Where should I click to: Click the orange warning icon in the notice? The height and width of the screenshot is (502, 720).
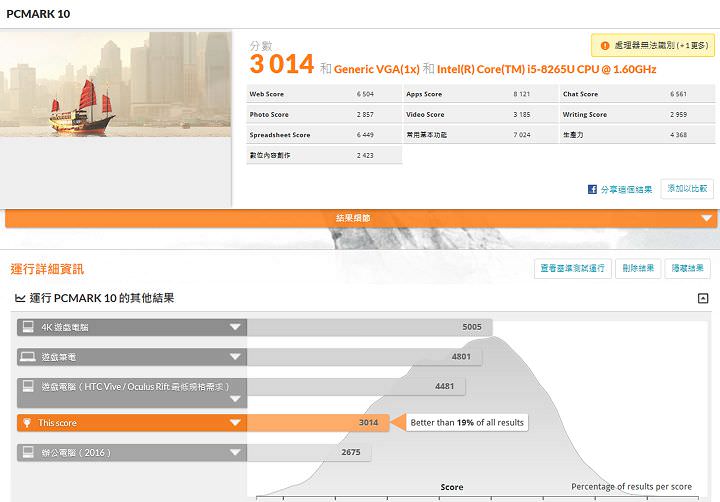point(602,45)
